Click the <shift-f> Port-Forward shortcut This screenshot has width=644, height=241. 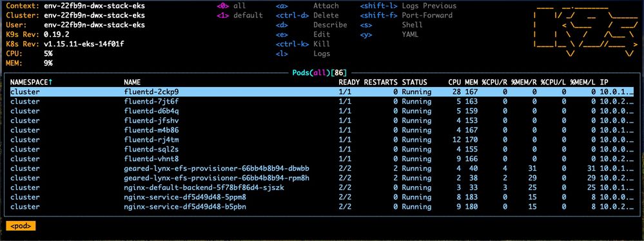click(x=406, y=15)
